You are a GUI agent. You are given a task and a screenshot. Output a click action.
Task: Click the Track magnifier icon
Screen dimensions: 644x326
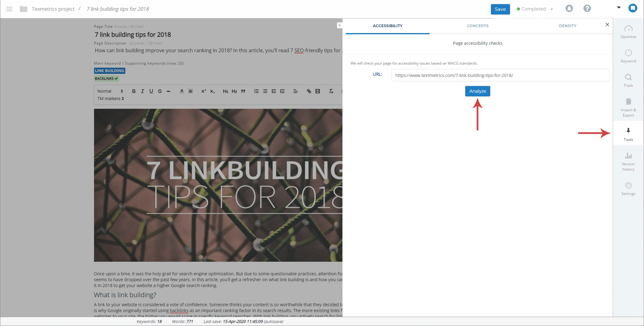pyautogui.click(x=628, y=77)
